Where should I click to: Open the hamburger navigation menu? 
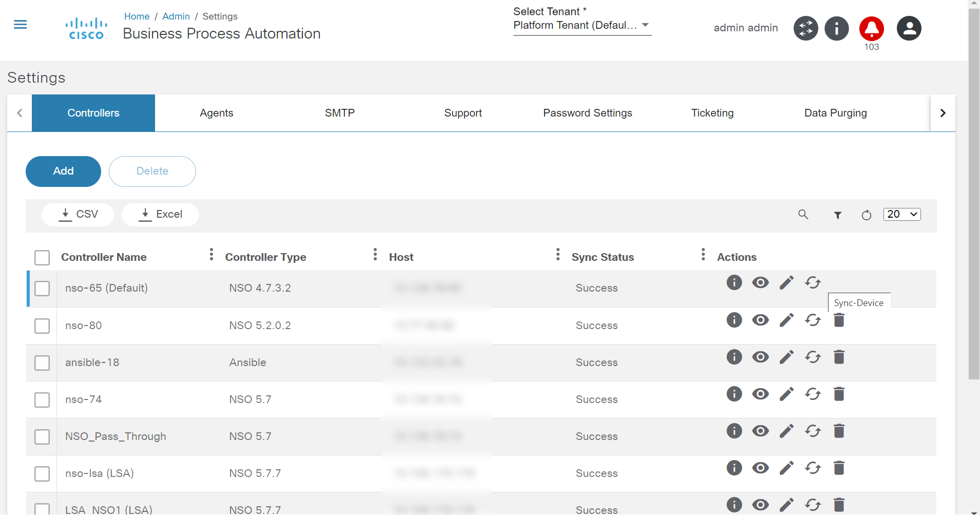pyautogui.click(x=21, y=25)
